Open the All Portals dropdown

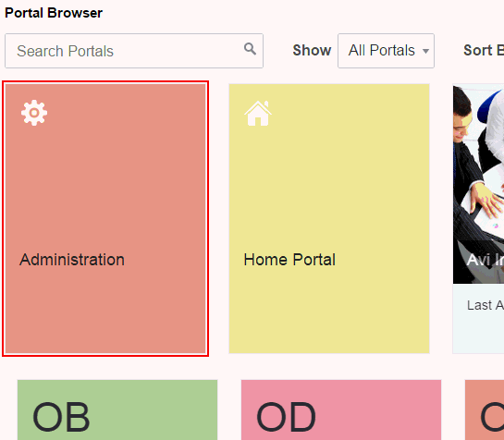[386, 51]
